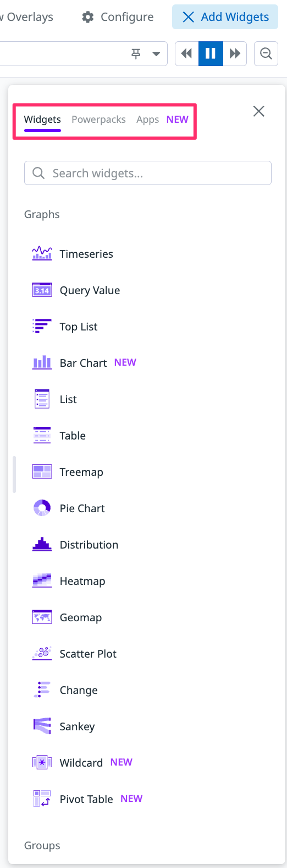287x868 pixels.
Task: Choose the Pivot Table widget
Action: pos(87,799)
